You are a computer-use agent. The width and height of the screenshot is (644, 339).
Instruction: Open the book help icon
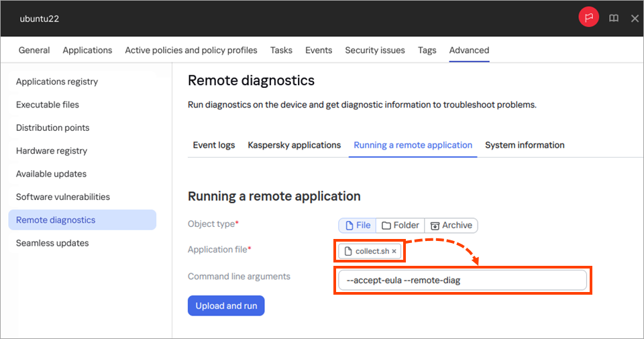[614, 18]
